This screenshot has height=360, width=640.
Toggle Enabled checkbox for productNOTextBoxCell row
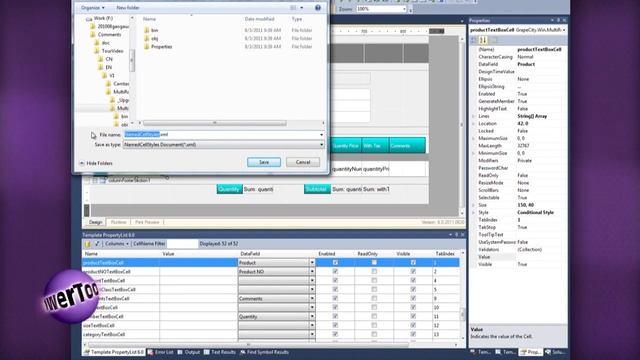335,272
